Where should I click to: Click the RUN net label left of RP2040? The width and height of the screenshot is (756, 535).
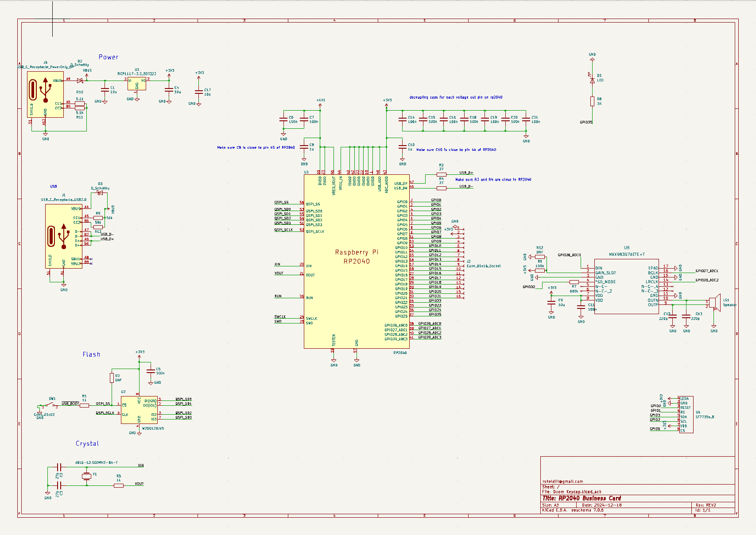coord(278,296)
